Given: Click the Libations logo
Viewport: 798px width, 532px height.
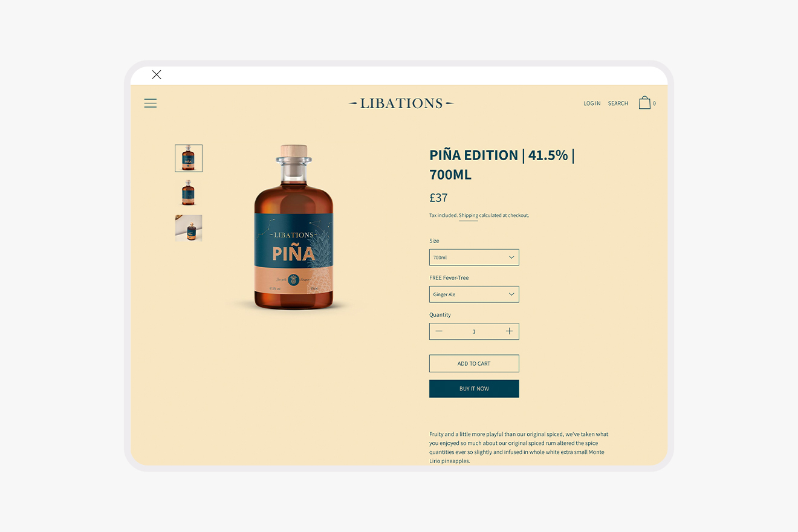Looking at the screenshot, I should coord(401,103).
